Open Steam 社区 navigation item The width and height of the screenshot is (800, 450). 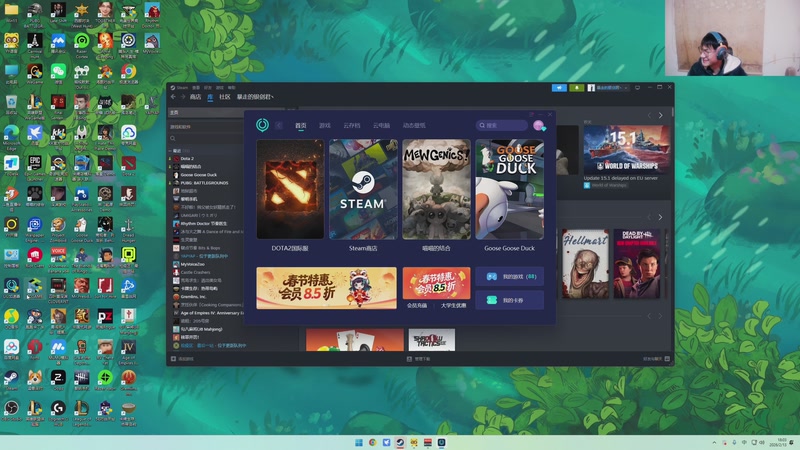coord(224,97)
